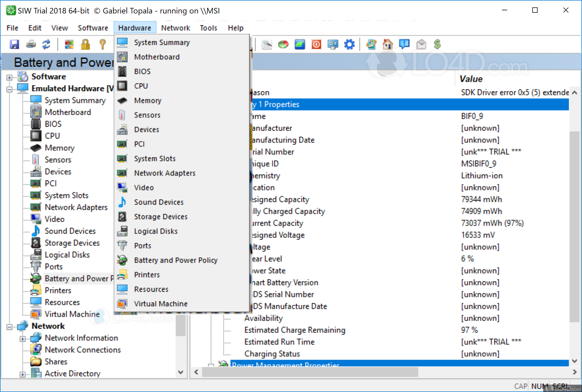The height and width of the screenshot is (392, 582).
Task: Select Network Connections in the left tree
Action: 82,350
